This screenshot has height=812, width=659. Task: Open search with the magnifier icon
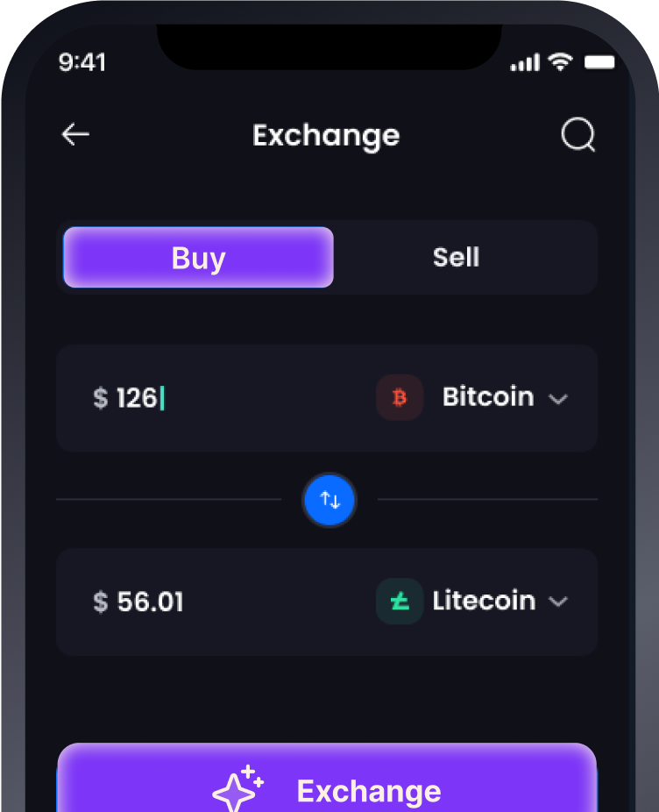click(x=578, y=135)
